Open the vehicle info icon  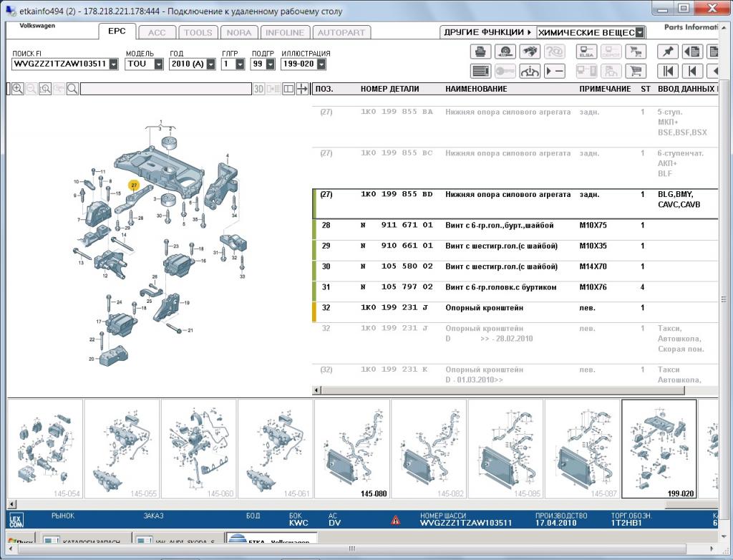pos(530,71)
